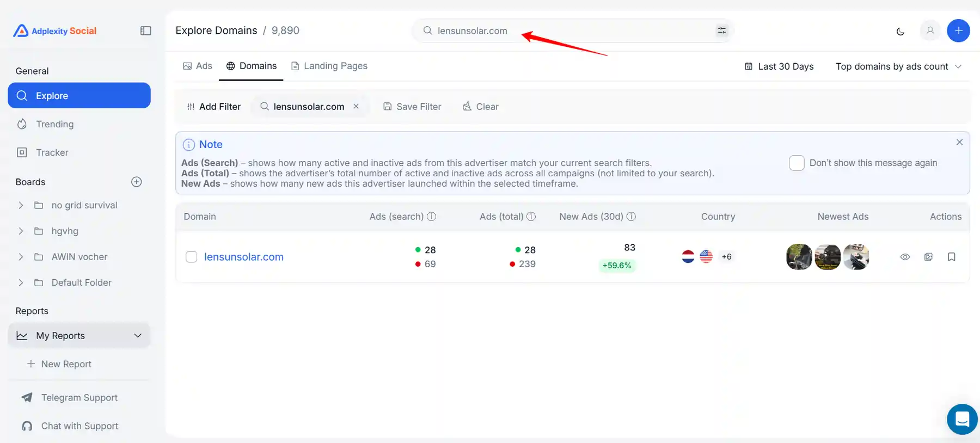Check Don't show this message again
Viewport: 980px width, 443px height.
[797, 163]
